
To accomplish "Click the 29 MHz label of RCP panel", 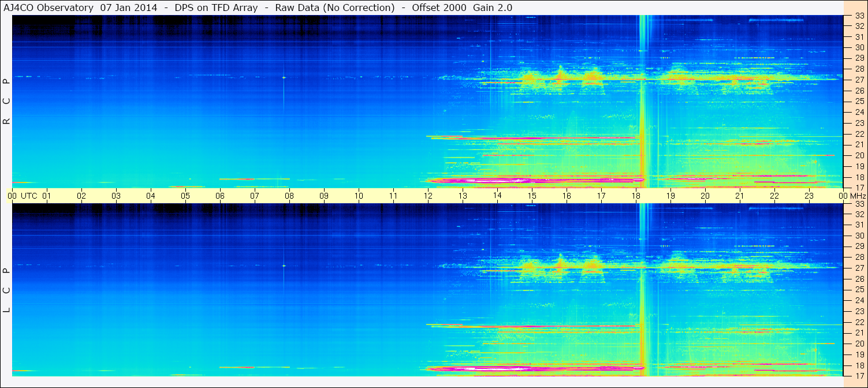I will (859, 58).
